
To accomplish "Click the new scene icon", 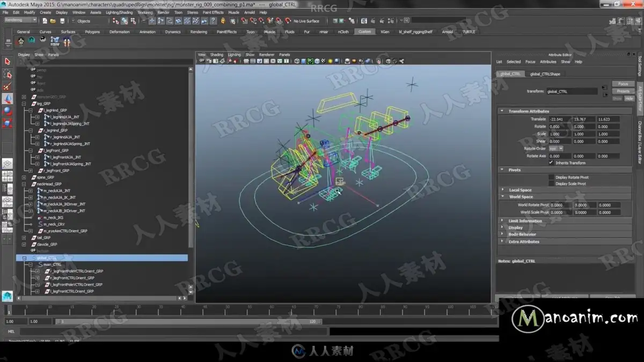I will [44, 21].
